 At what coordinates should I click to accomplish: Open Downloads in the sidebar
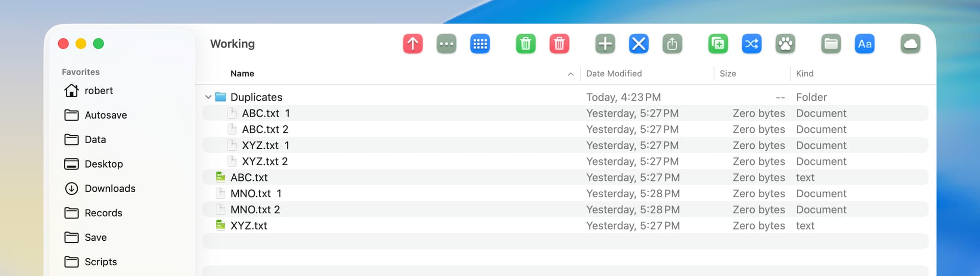point(110,189)
